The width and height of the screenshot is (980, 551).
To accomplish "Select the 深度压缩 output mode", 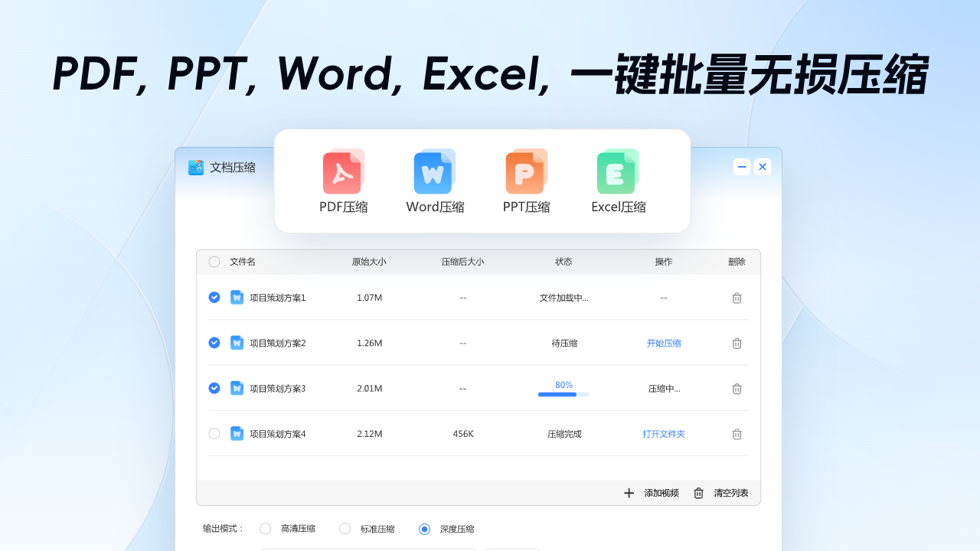I will [x=425, y=529].
